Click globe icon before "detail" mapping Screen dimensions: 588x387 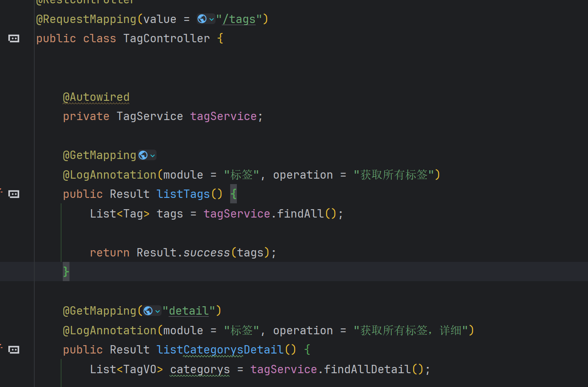148,311
